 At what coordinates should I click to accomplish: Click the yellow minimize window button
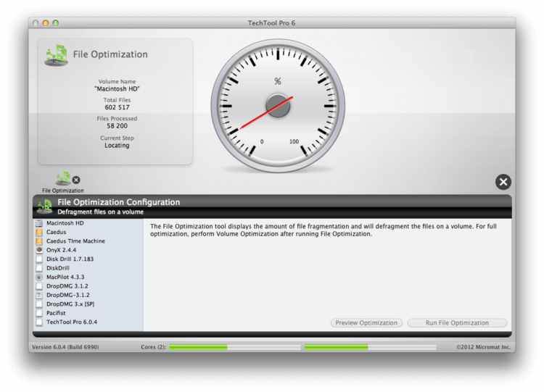click(46, 23)
